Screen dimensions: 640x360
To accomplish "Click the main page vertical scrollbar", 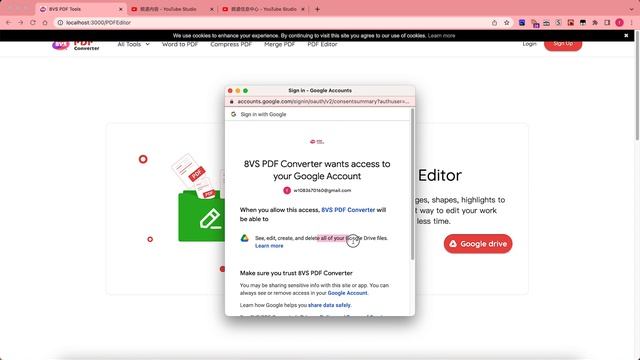I will (x=637, y=86).
